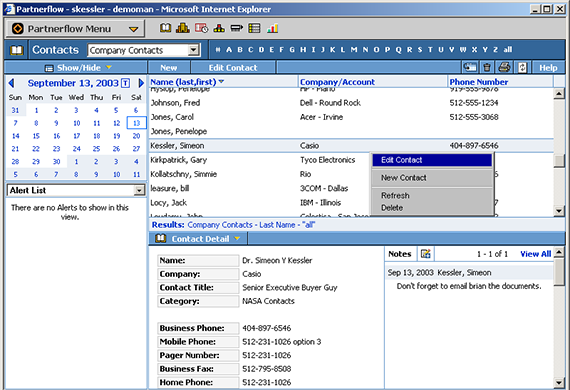Click the contact list scrollbar up arrow
This screenshot has width=570, height=390.
[559, 93]
